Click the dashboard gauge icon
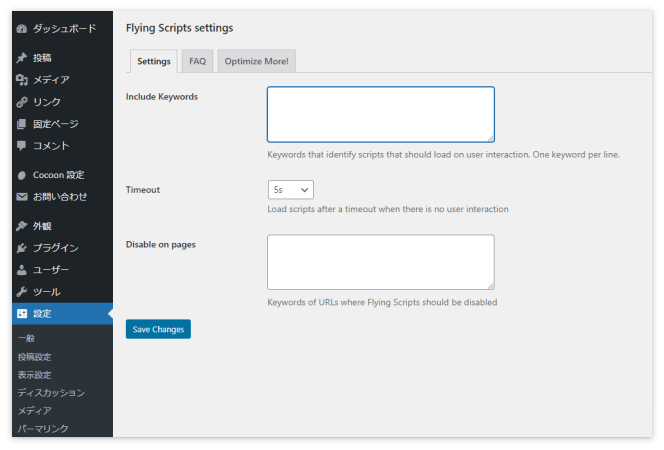This screenshot has height=450, width=664. [22, 29]
